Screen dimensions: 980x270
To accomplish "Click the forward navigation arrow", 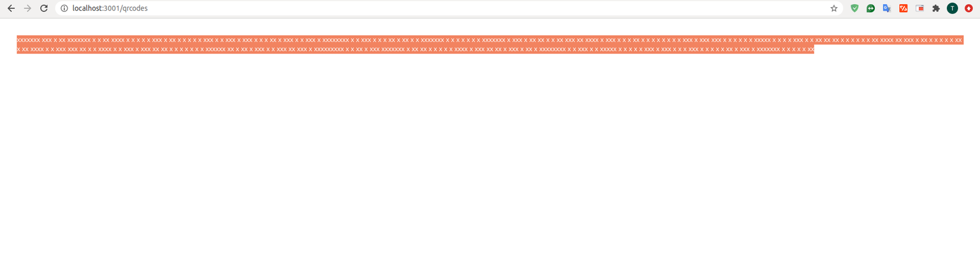I will (27, 8).
